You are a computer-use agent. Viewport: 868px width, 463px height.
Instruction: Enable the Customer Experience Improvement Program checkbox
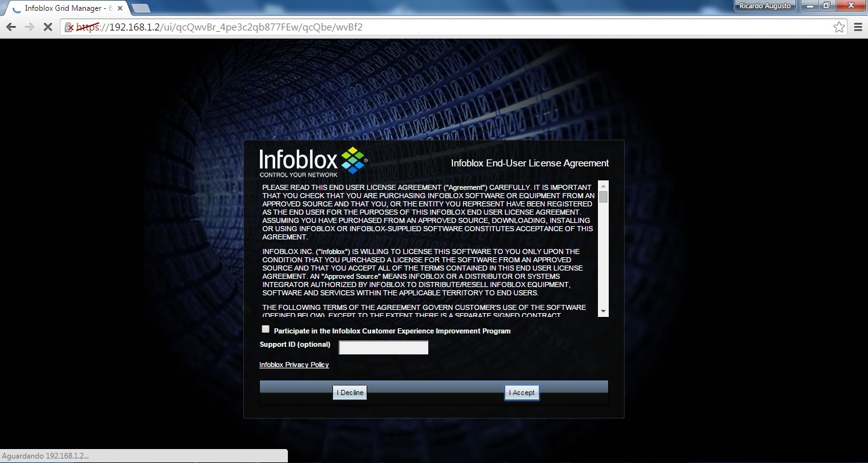(x=266, y=329)
